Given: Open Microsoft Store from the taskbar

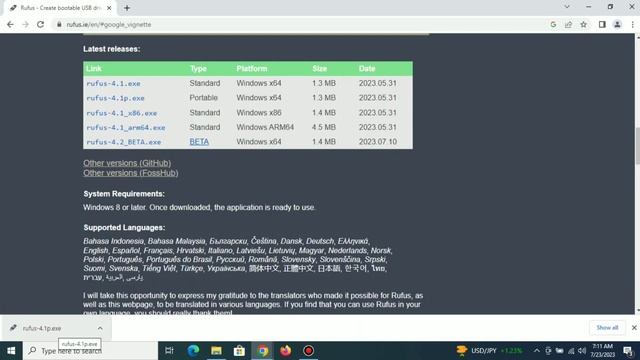Looking at the screenshot, I should pos(239,351).
